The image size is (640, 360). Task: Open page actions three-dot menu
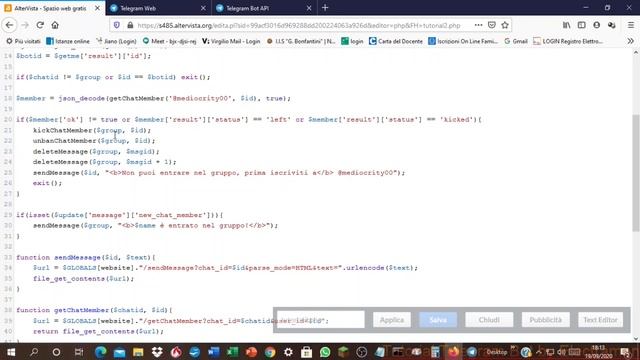[478, 25]
